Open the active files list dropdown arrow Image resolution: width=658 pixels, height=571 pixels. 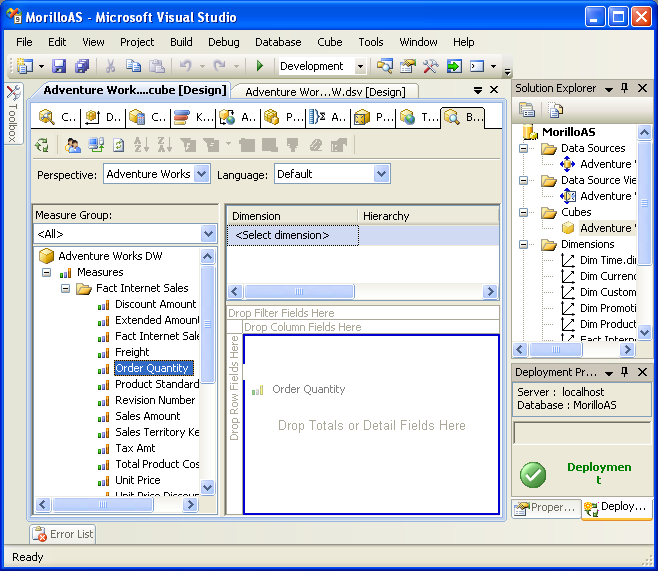[x=478, y=90]
